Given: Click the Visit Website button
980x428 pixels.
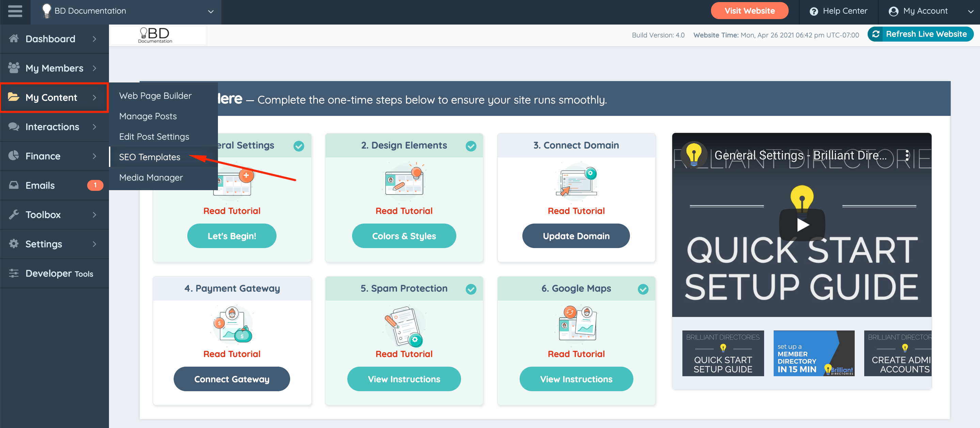Looking at the screenshot, I should click(749, 11).
